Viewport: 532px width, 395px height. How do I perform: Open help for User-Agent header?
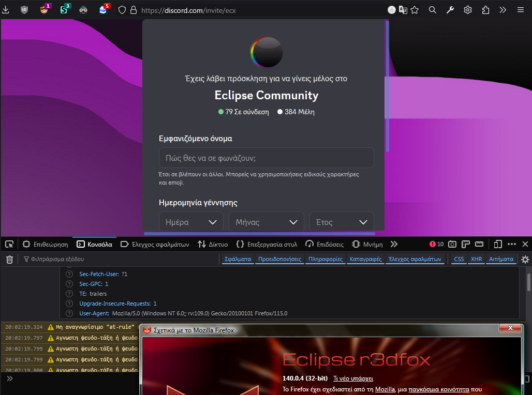click(x=69, y=313)
